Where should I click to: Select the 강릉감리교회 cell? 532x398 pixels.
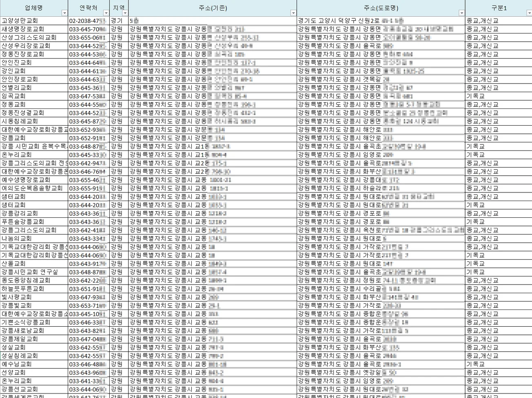34,213
